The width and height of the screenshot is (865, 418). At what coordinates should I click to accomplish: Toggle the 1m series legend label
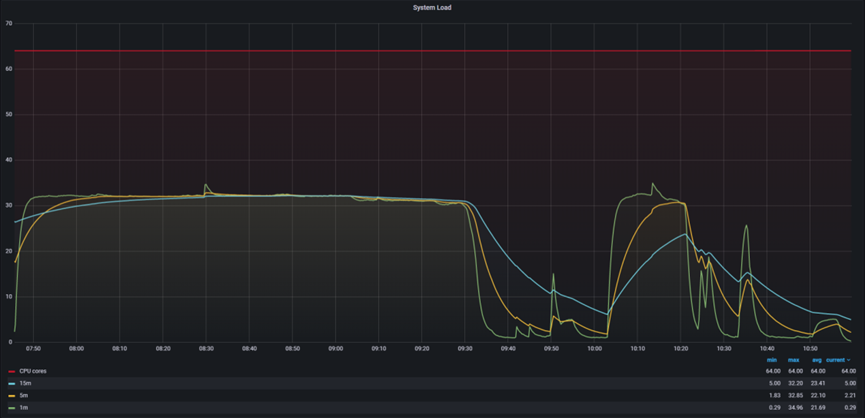click(x=22, y=408)
